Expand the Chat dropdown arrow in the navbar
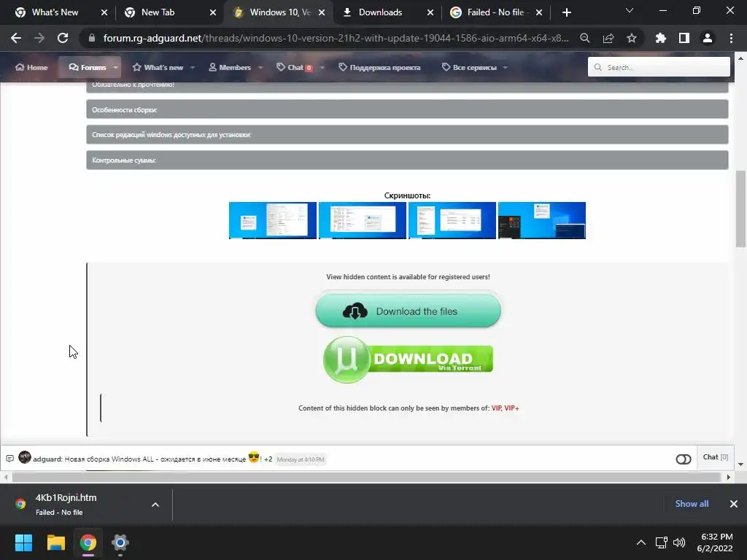Screen dimensions: 747x560 (x=322, y=68)
